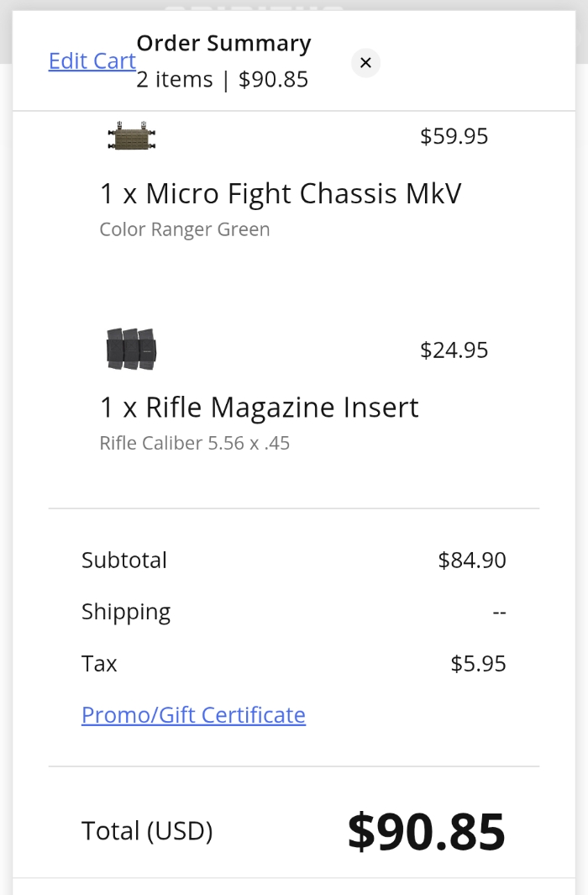The width and height of the screenshot is (588, 895).
Task: Select the Rifle Magazine Insert item name
Action: [259, 408]
